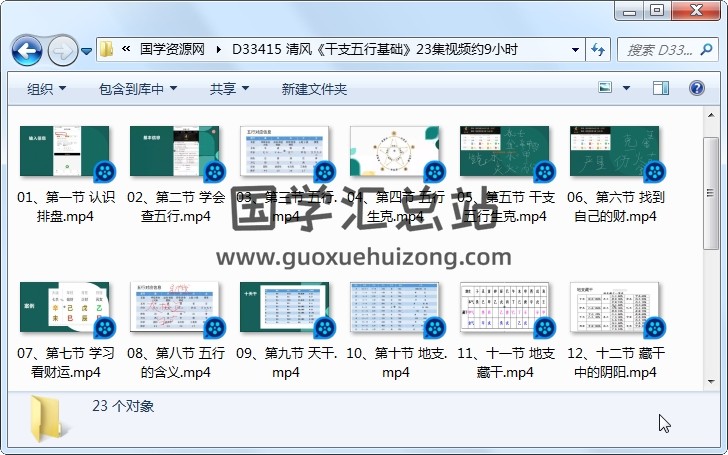Change view with the view icon
The width and height of the screenshot is (728, 455).
point(605,87)
